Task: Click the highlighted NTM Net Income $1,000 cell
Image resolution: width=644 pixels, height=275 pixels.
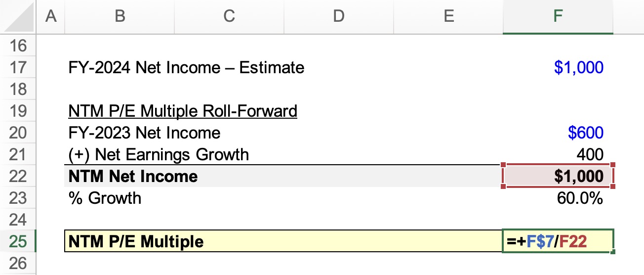Action: pyautogui.click(x=558, y=176)
